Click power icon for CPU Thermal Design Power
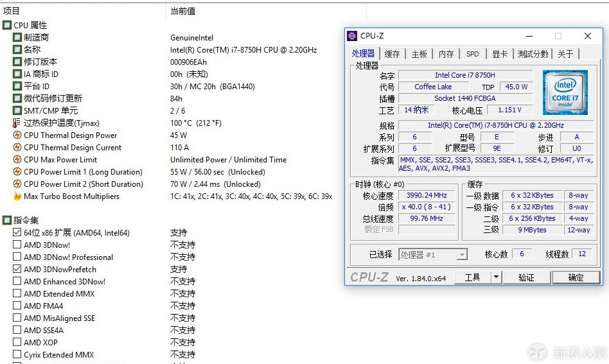Screen dimensions: 609x364 coord(17,135)
